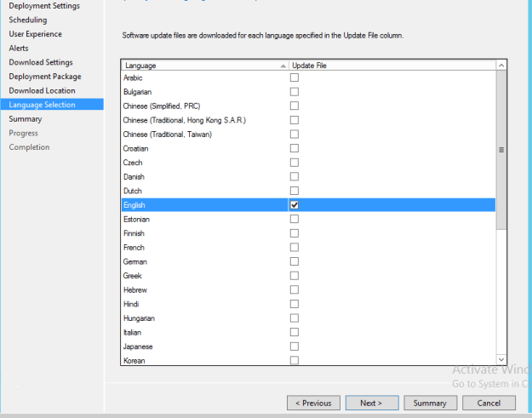The height and width of the screenshot is (418, 532).
Task: Click the Next > button
Action: click(x=372, y=403)
